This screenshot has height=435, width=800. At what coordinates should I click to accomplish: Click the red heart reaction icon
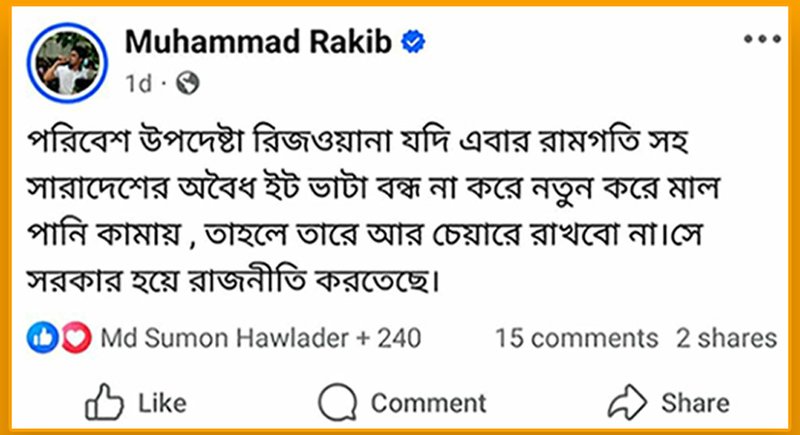[74, 338]
